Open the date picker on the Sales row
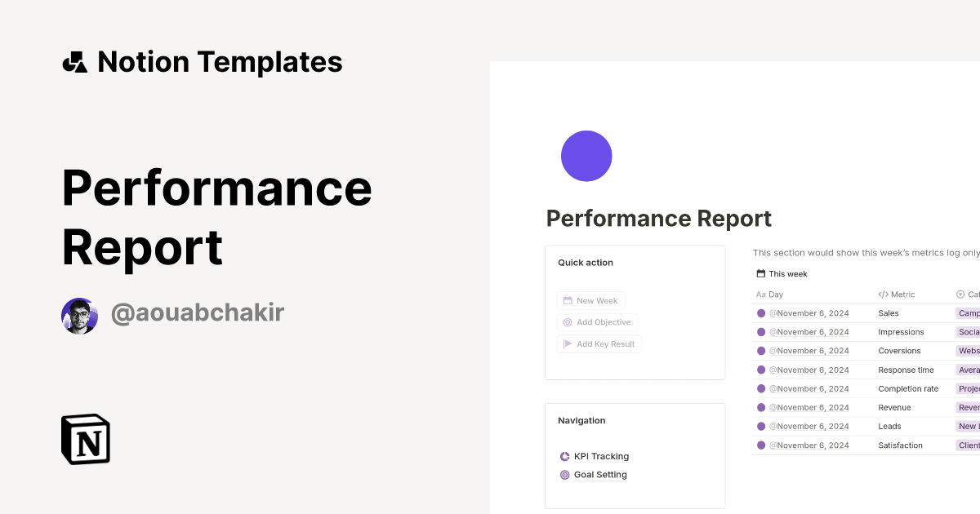 [809, 313]
